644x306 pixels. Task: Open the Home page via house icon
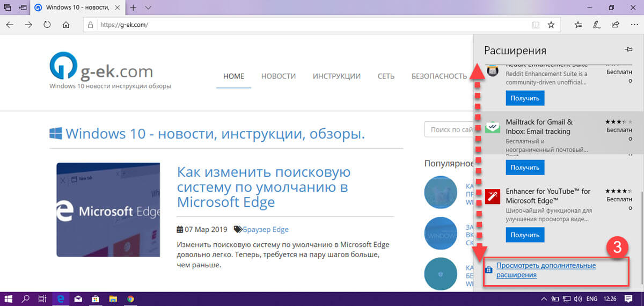click(x=66, y=25)
